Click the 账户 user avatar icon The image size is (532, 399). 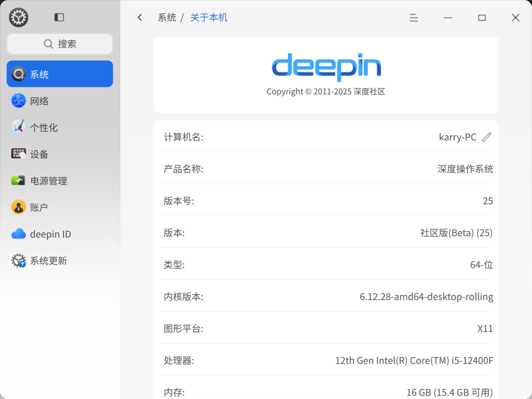click(x=19, y=207)
